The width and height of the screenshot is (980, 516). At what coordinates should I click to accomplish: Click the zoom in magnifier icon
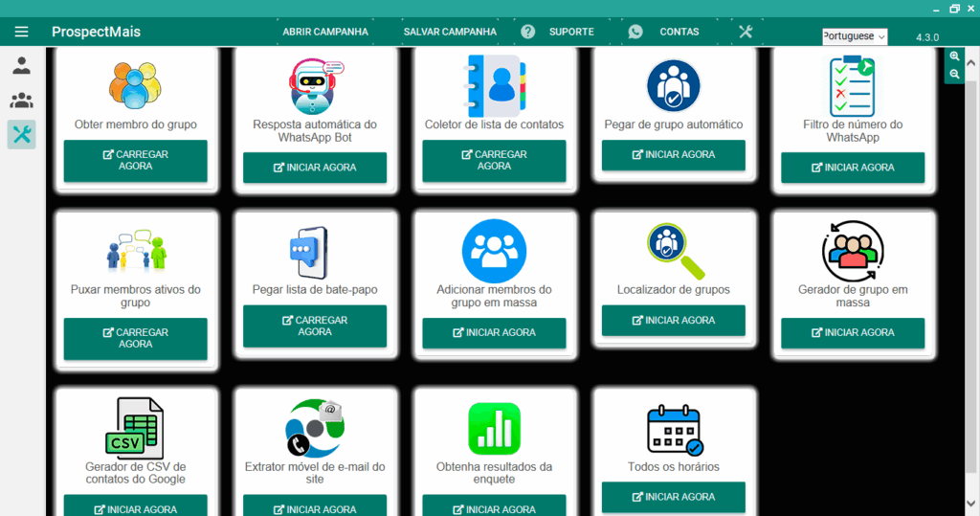[x=954, y=56]
